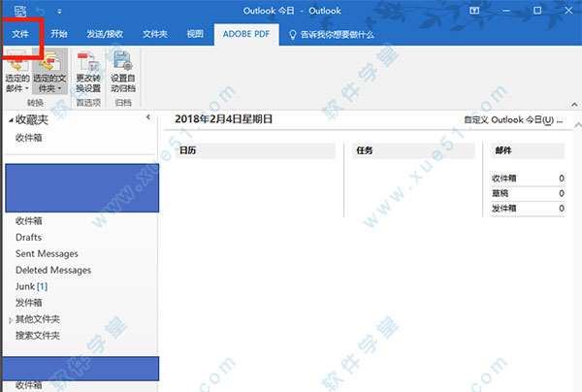
Task: Switch to the 文件夹 ribbon tab
Action: click(155, 34)
